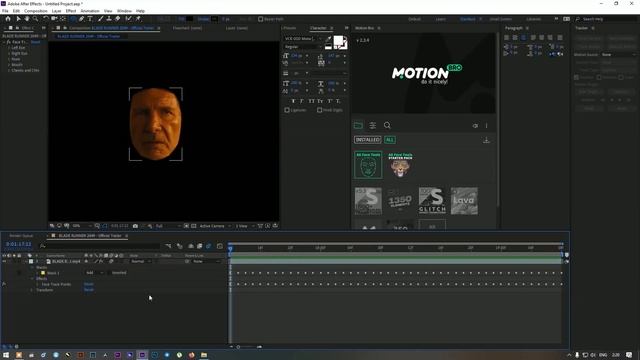
Task: Click the INSTALLED filter button
Action: point(368,140)
